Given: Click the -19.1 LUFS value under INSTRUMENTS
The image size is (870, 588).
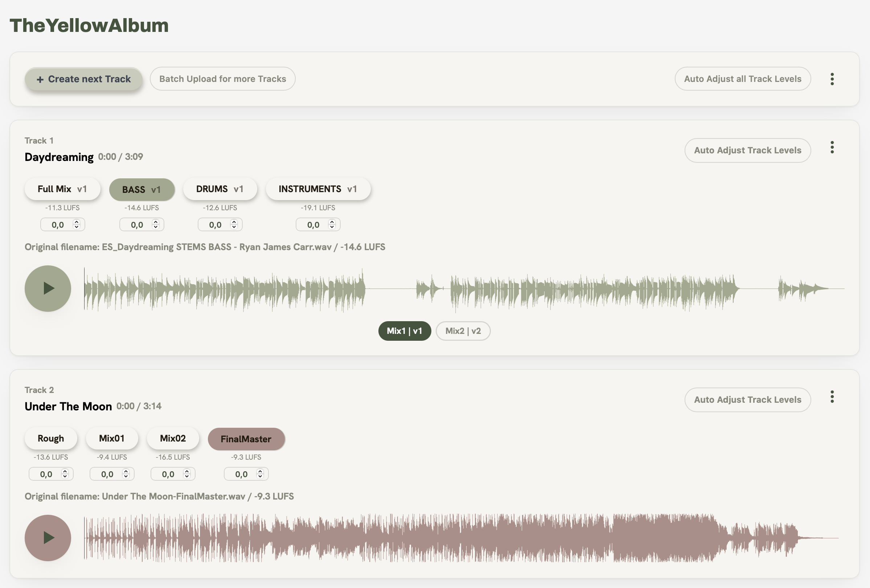Looking at the screenshot, I should coord(318,208).
